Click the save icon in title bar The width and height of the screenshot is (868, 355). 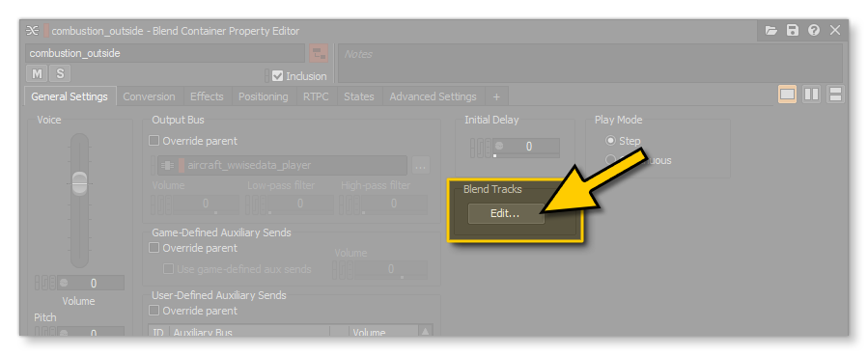[x=793, y=31]
